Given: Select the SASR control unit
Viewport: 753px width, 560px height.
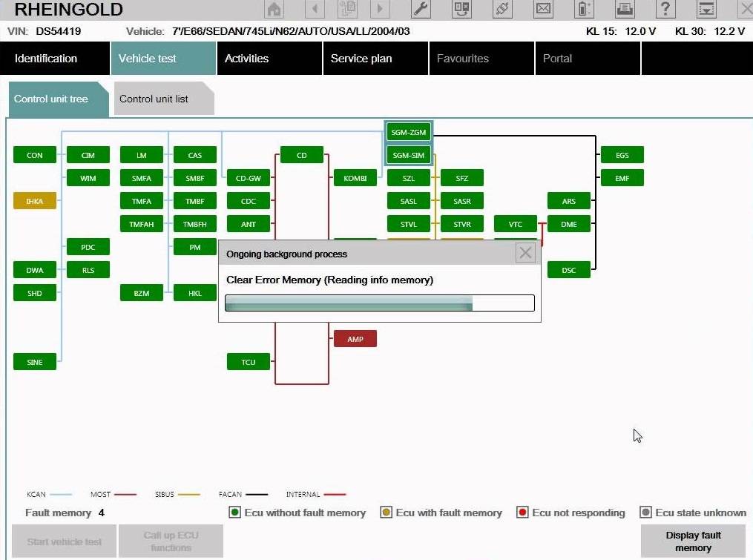Looking at the screenshot, I should pos(462,201).
